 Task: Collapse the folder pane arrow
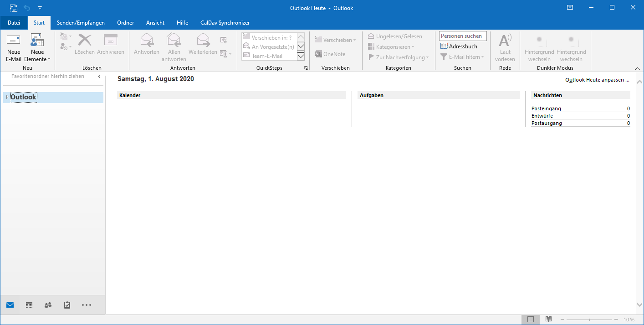click(x=99, y=77)
